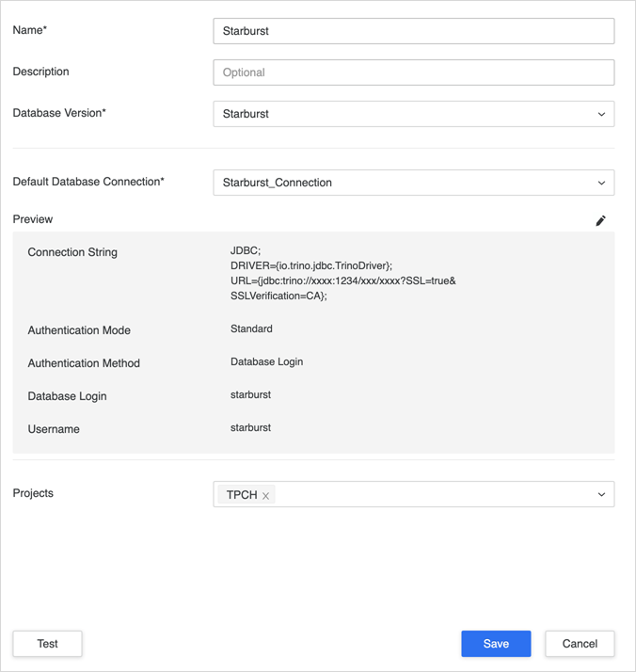Image resolution: width=636 pixels, height=672 pixels.
Task: Open the Default Database Connection dropdown
Action: tap(414, 183)
